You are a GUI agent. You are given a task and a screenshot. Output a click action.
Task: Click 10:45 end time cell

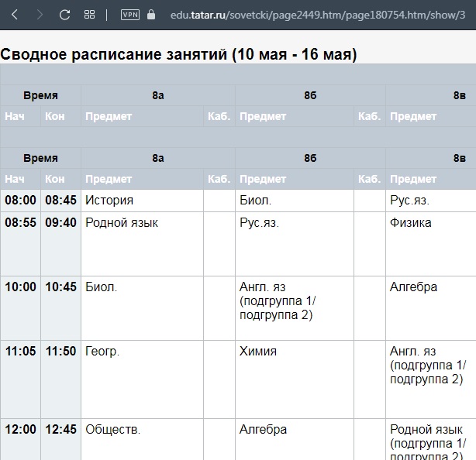60,308
